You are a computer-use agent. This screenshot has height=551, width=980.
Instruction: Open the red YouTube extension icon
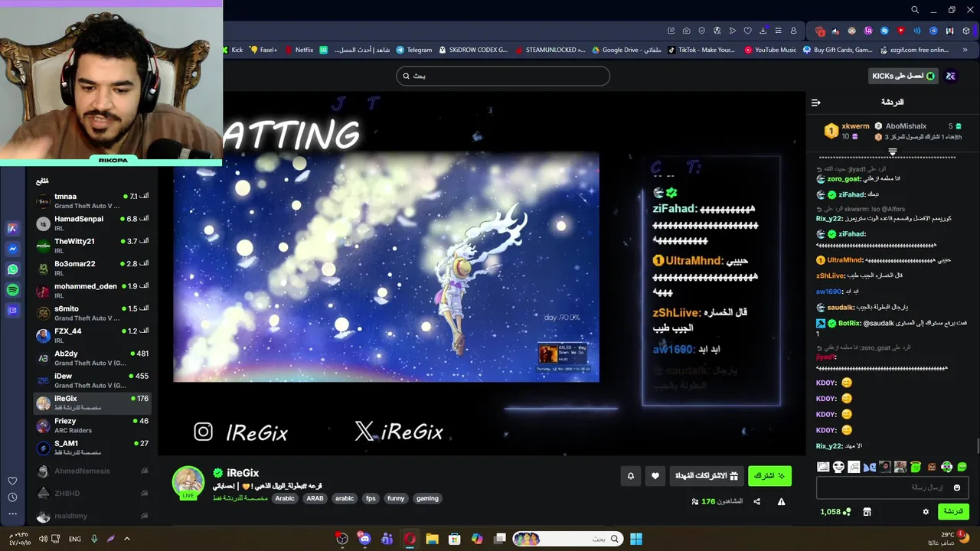coord(900,31)
